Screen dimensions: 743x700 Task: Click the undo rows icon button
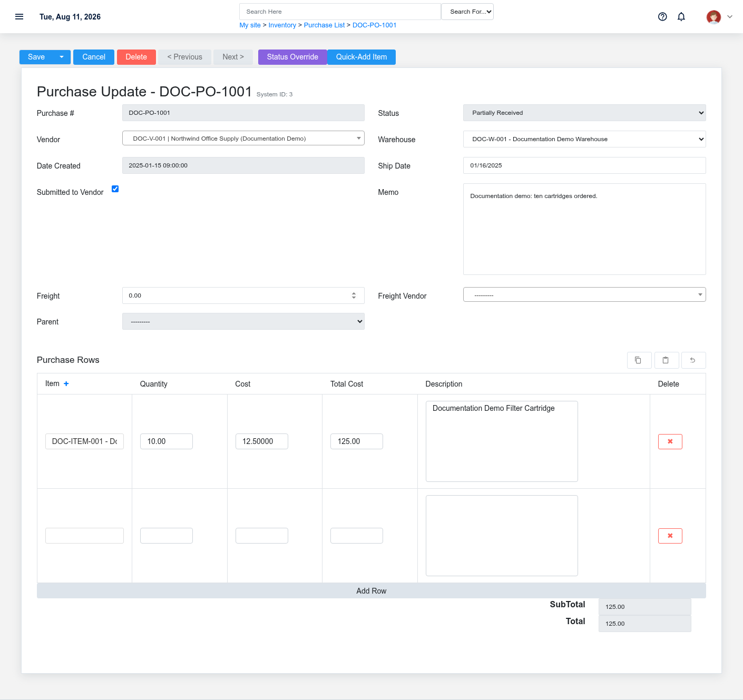(x=693, y=360)
